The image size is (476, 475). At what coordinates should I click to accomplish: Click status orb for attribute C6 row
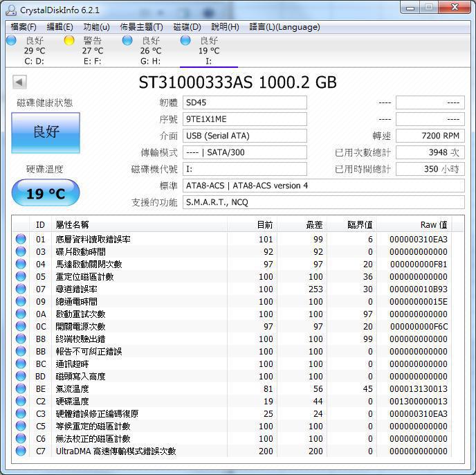(x=21, y=438)
